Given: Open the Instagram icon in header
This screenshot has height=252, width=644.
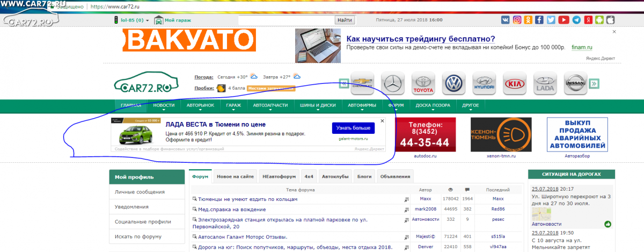Looking at the screenshot, I should (x=517, y=20).
